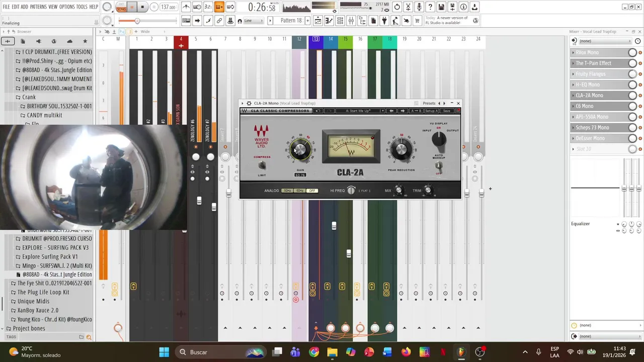The image size is (644, 362).
Task: Open the plugin picker plug icon
Action: (x=384, y=21)
